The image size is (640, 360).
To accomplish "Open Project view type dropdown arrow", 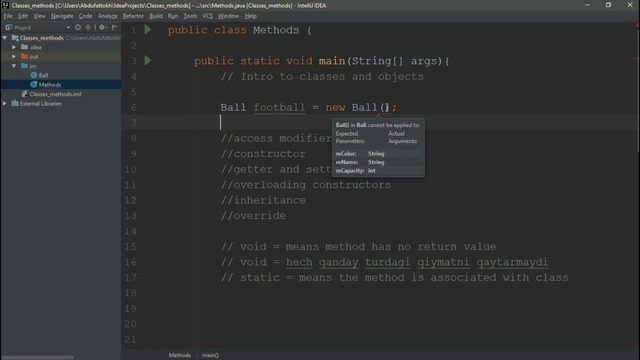I will pos(68,28).
